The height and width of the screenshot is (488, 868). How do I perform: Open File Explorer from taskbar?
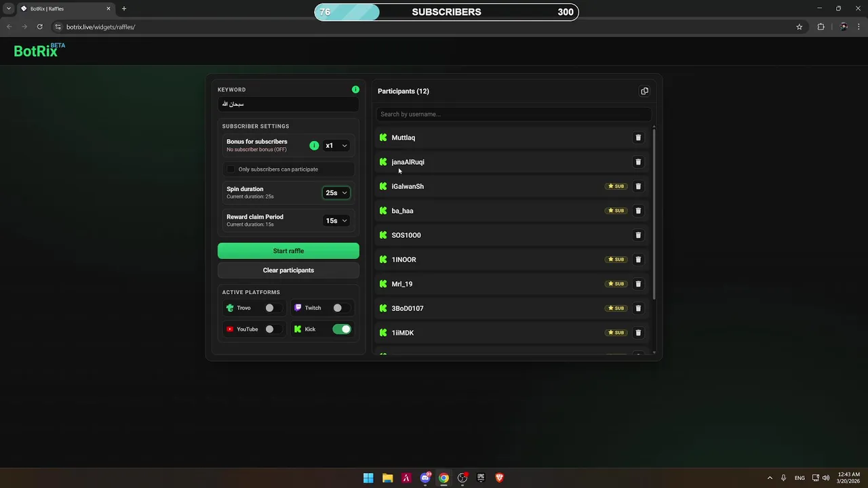(x=387, y=478)
